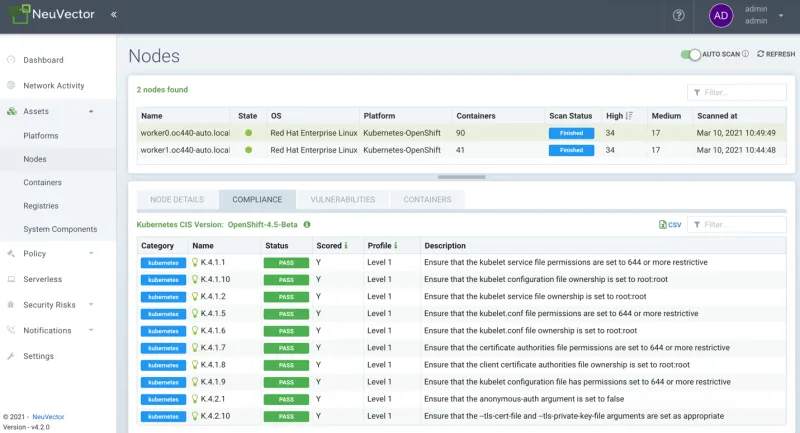Click the lightbulb icon beside K.4.1.1

click(195, 262)
